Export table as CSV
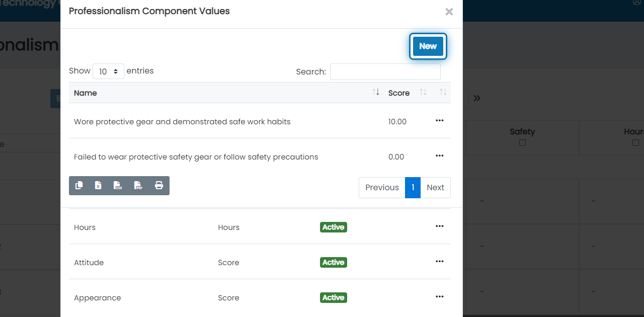Screen dimensions: 644x317 coord(118,186)
